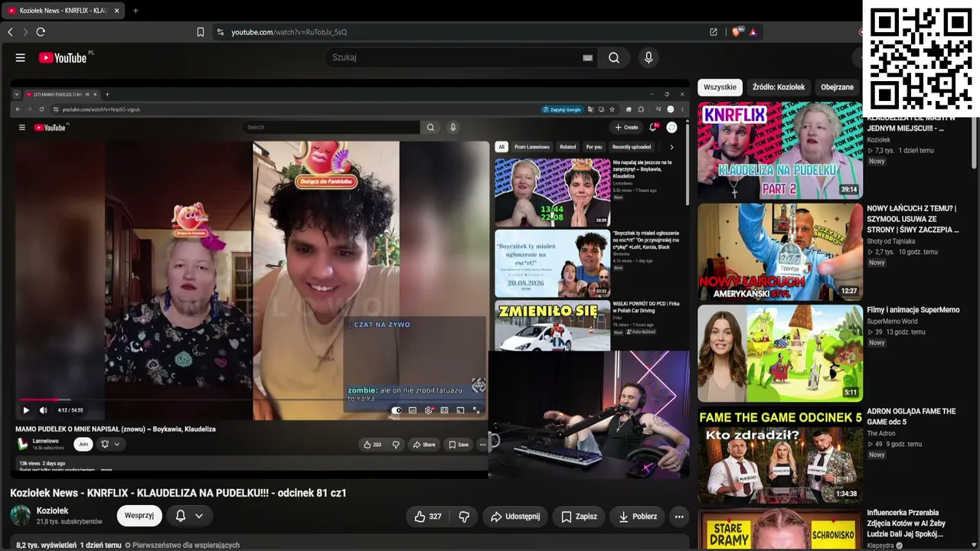Open 'ADRON OGLĄDA FAME THE GAME' title

(x=911, y=416)
